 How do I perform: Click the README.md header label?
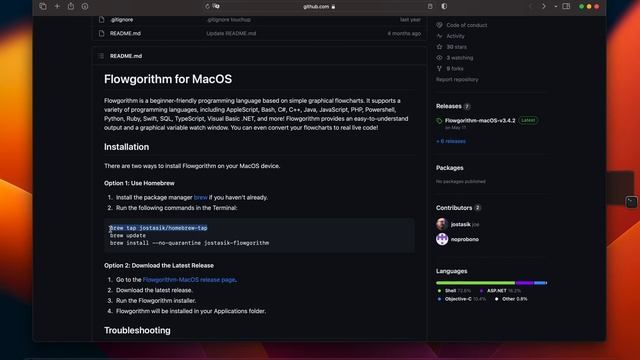[126, 56]
